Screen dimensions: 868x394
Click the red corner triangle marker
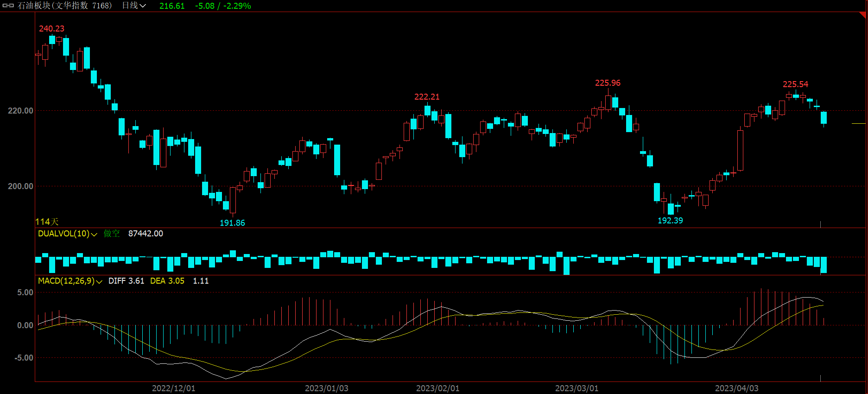(x=863, y=15)
